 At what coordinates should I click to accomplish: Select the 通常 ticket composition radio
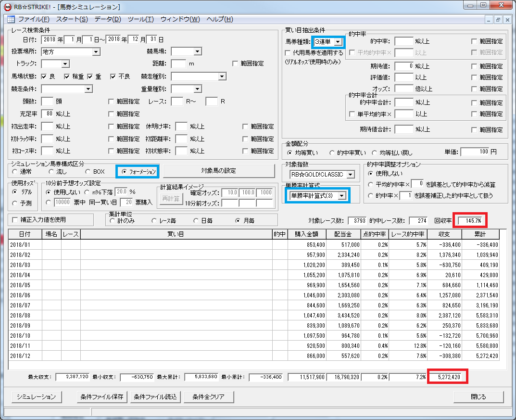[x=14, y=171]
